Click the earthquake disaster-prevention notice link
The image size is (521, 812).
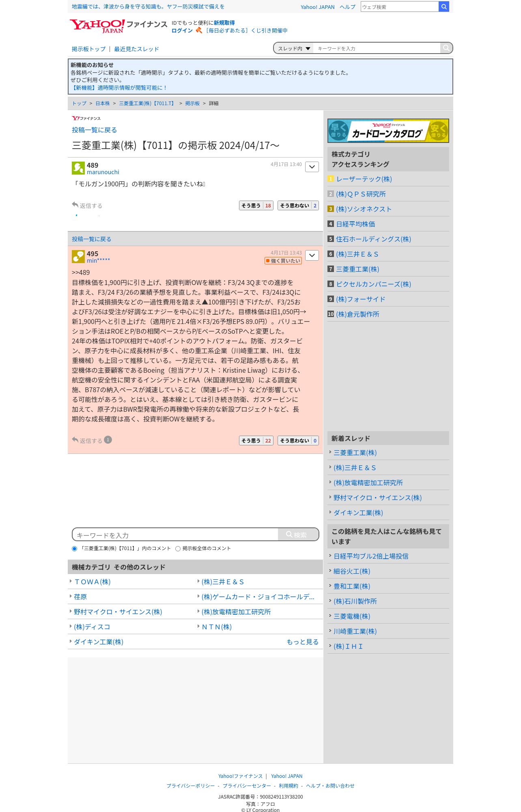click(x=148, y=6)
